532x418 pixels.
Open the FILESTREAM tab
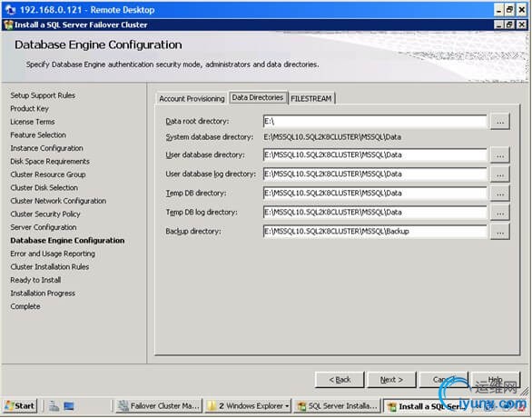tap(311, 98)
